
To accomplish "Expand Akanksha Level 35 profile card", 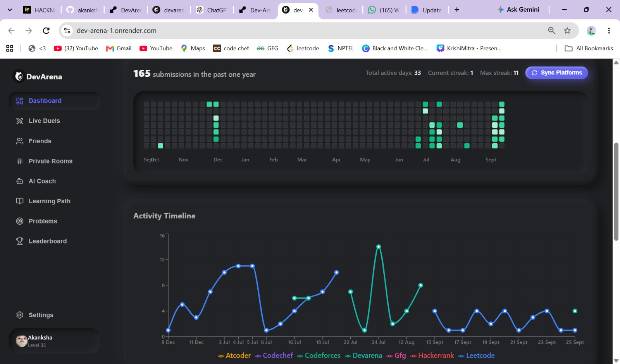I will point(54,341).
